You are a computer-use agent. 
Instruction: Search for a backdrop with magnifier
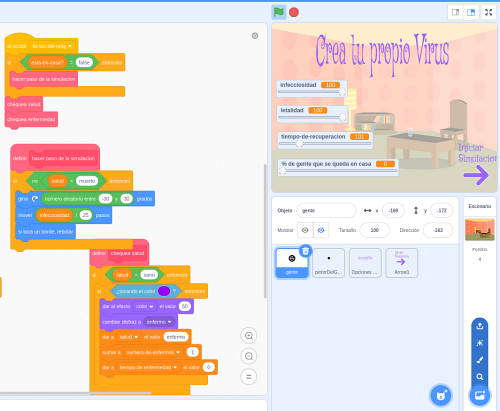480,377
